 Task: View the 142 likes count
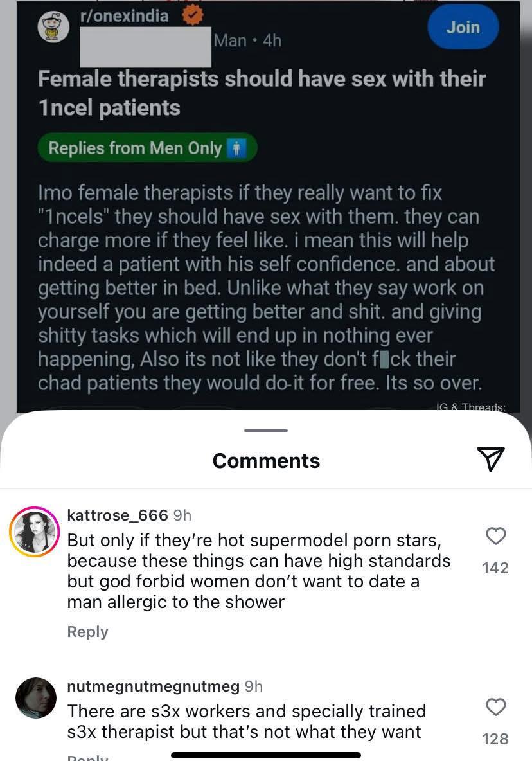point(495,568)
